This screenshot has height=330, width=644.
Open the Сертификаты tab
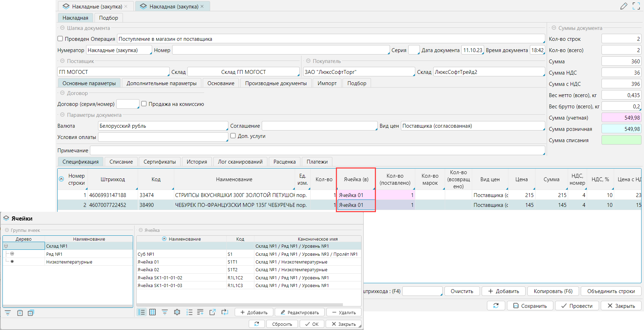[x=160, y=162]
